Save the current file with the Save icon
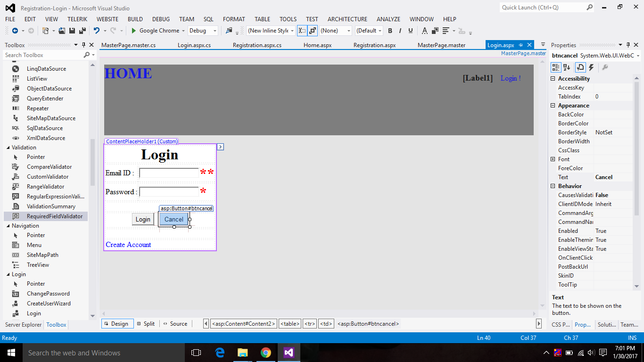 click(72, 30)
